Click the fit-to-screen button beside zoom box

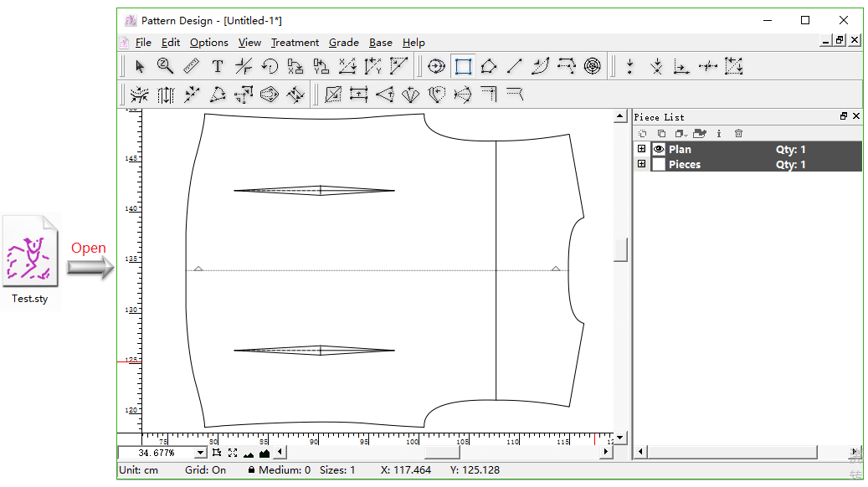point(233,453)
